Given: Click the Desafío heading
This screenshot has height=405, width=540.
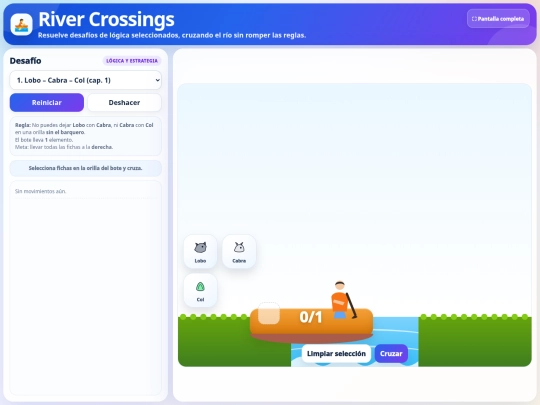Looking at the screenshot, I should point(25,61).
